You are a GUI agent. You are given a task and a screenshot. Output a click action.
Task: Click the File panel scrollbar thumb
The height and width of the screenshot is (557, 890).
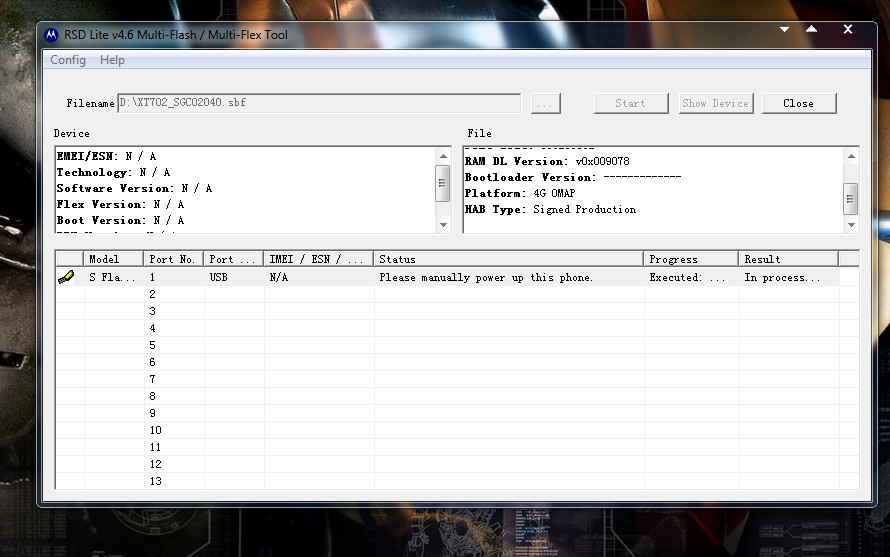[x=850, y=199]
